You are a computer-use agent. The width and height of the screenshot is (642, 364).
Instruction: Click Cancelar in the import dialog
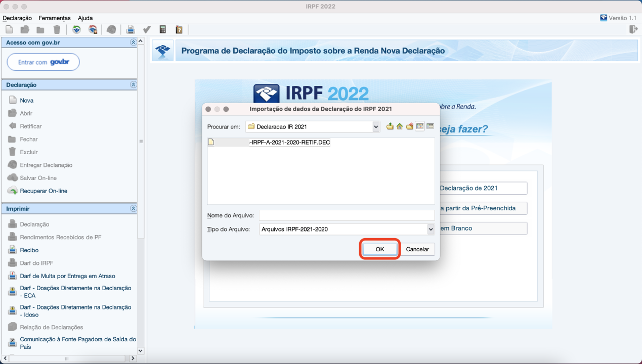[x=417, y=249]
